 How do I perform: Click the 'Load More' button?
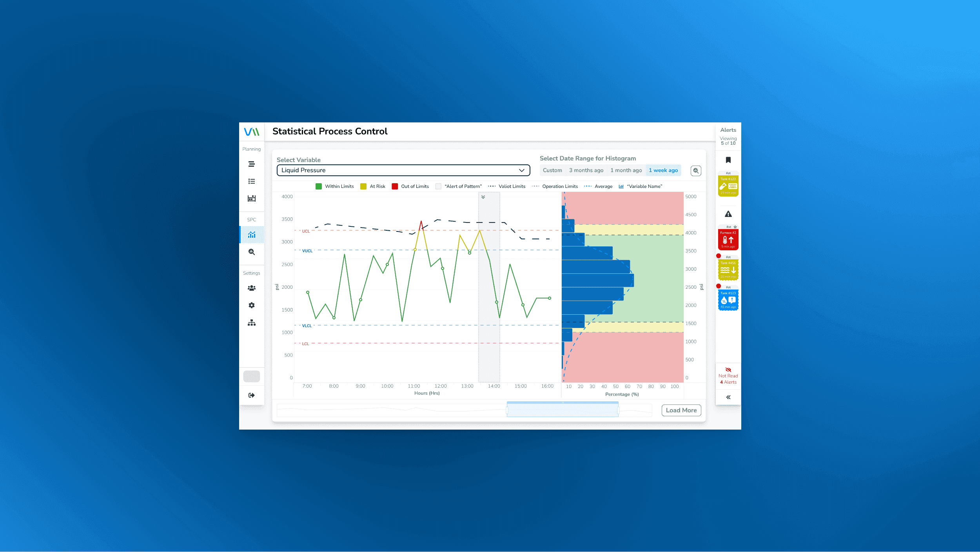point(681,410)
